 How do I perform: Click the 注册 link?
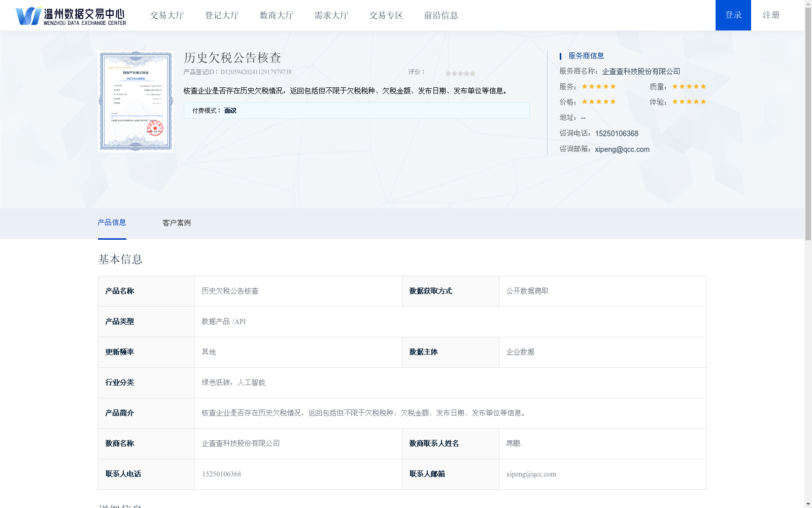point(770,15)
